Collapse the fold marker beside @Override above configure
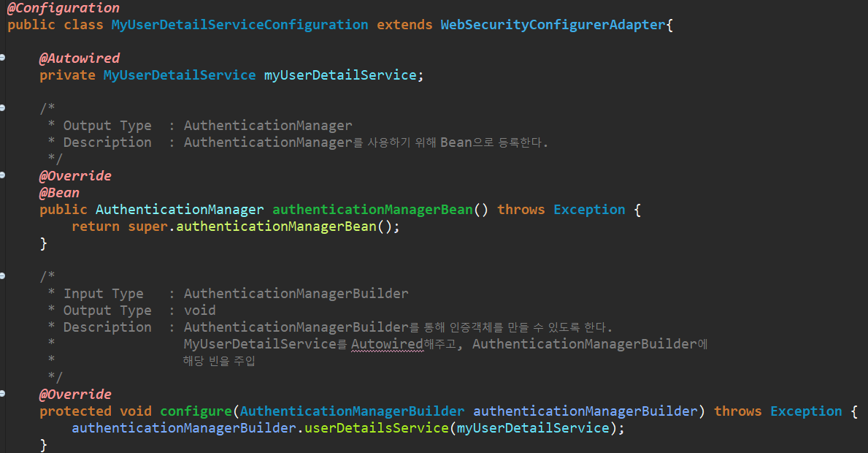Viewport: 868px width, 453px height. tap(2, 394)
